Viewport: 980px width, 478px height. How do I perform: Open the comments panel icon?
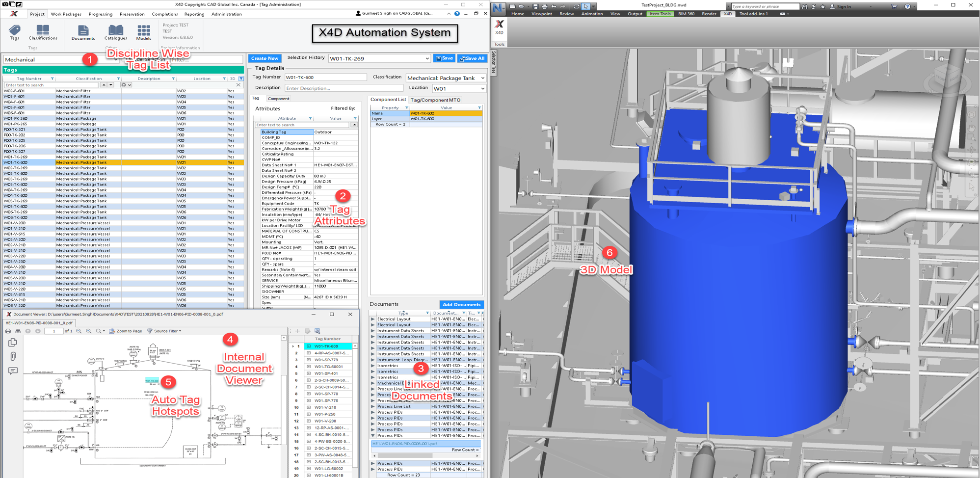tap(13, 371)
